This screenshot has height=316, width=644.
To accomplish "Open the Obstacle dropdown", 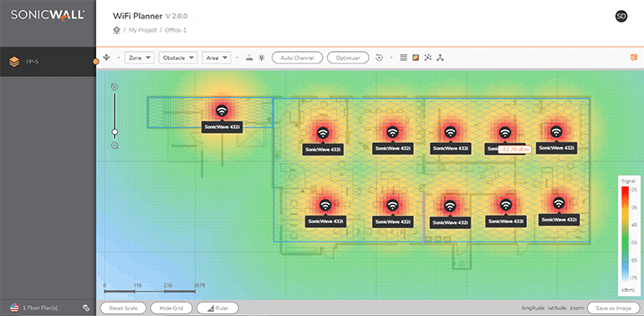I will [178, 58].
